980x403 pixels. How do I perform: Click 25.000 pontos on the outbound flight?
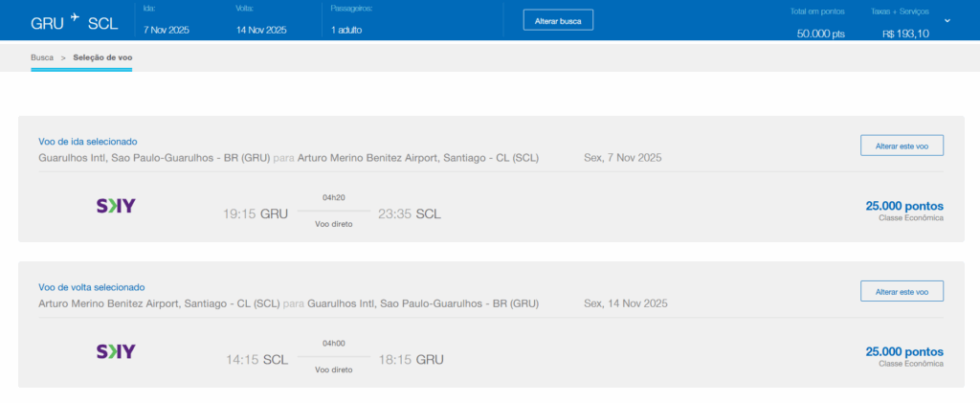point(904,206)
